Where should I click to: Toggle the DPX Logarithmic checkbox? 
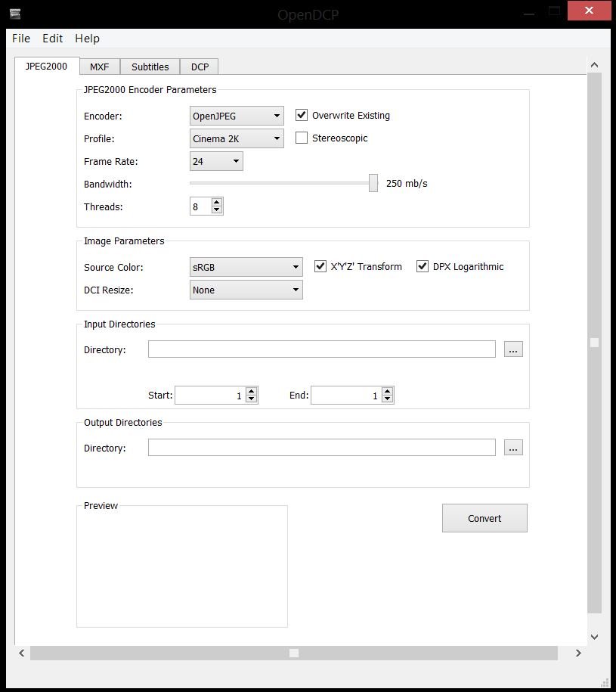click(x=423, y=266)
